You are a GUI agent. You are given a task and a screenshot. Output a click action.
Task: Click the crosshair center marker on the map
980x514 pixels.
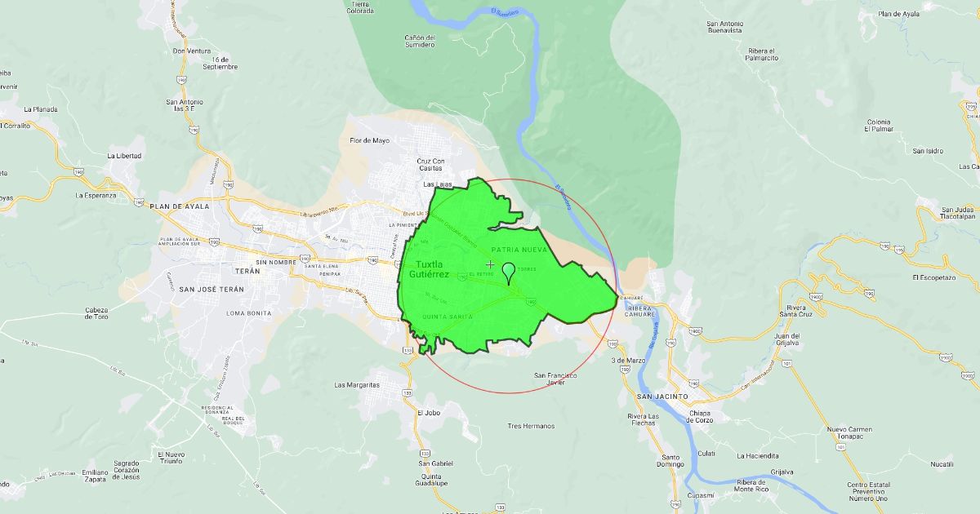tap(490, 264)
